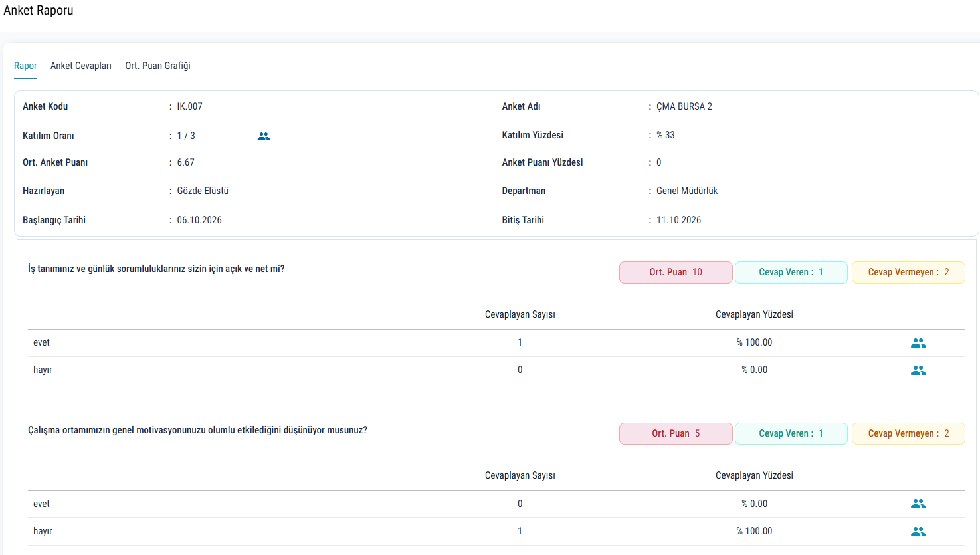Show respondents for first question's evet row

(x=918, y=343)
